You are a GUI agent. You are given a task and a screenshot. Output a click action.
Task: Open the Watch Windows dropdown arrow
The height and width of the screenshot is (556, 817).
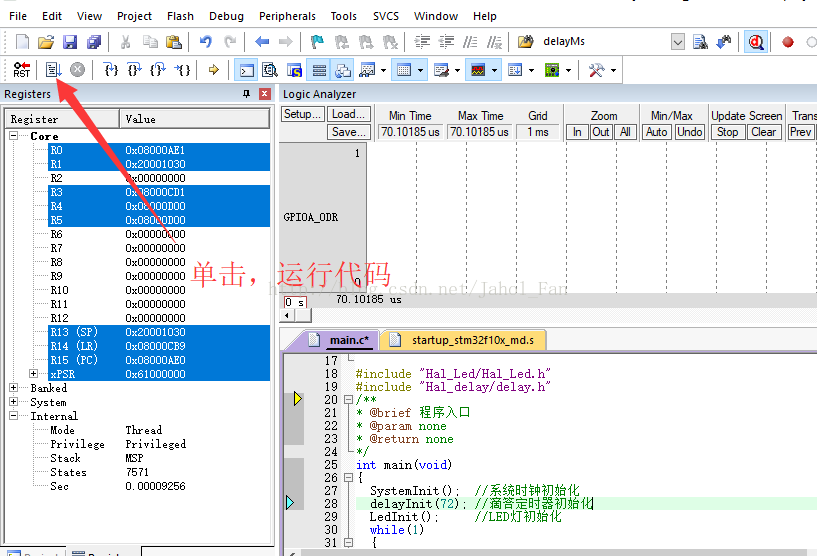383,70
